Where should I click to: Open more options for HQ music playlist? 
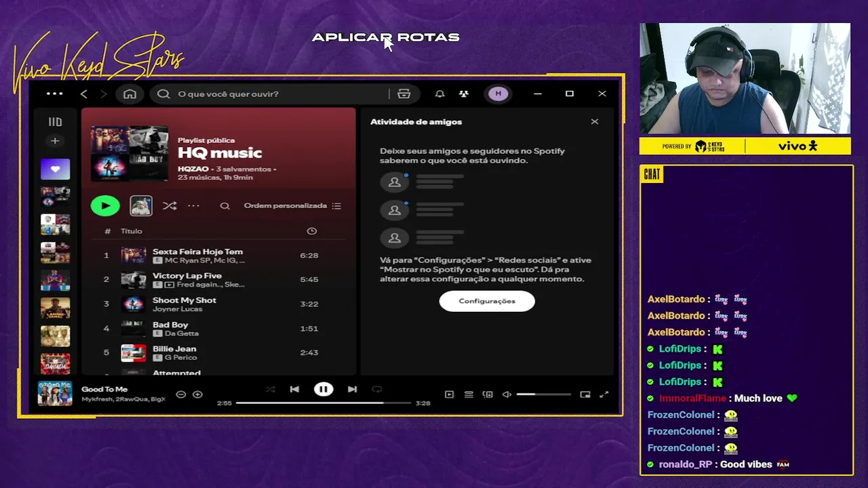[x=193, y=206]
